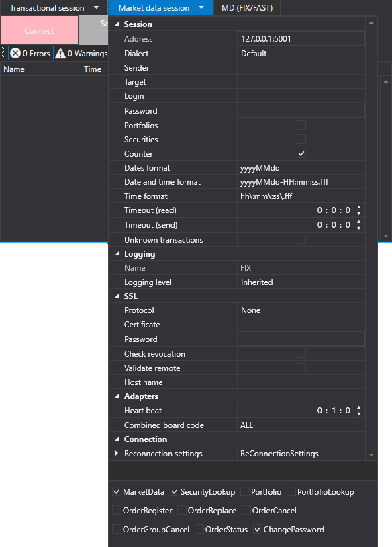This screenshot has width=392, height=547.
Task: Collapse the Connection section
Action: [117, 439]
